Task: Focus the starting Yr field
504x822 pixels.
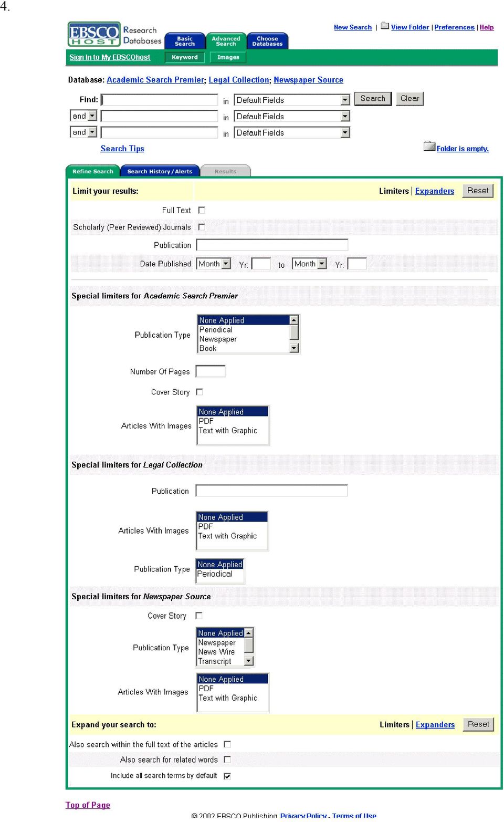Action: pyautogui.click(x=261, y=264)
